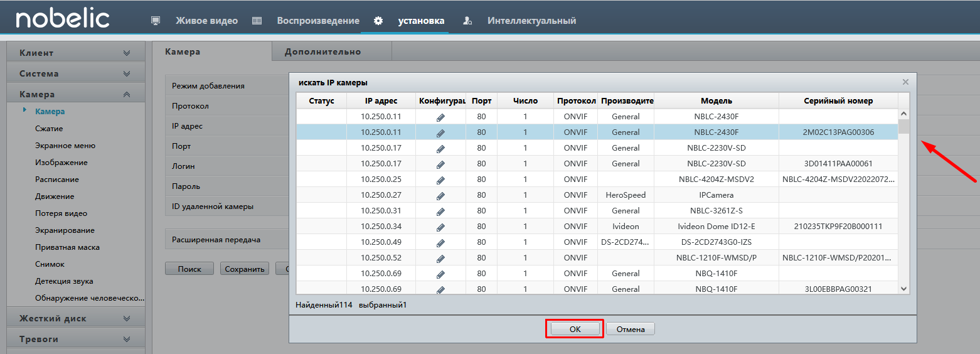The width and height of the screenshot is (980, 354).
Task: Open Детекция звука in sidebar
Action: click(x=64, y=281)
